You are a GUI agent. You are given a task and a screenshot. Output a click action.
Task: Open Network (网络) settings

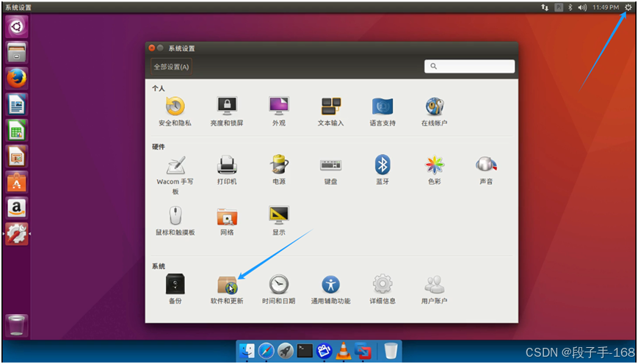227,221
